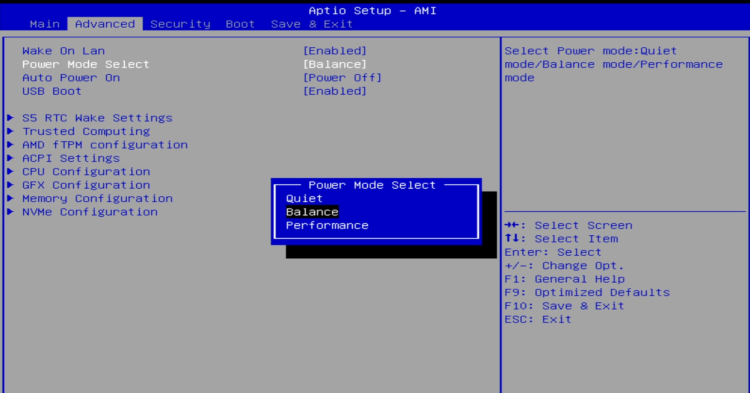Viewport: 750px width, 393px height.
Task: Click the arrow beside S5 RTC Wake Settings
Action: coord(10,118)
